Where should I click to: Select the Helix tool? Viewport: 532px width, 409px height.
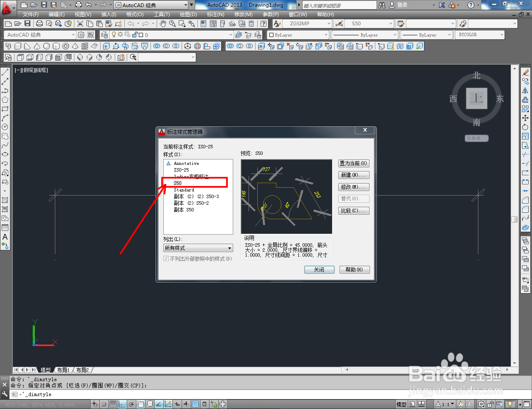(x=85, y=46)
